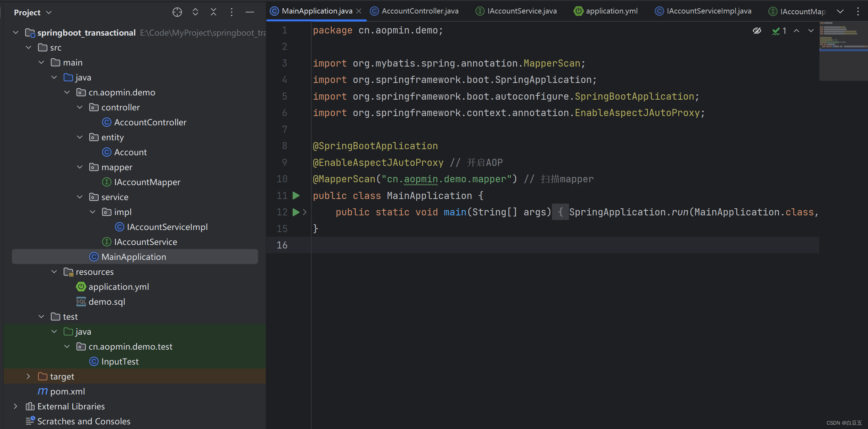Click the inspections checkmark widget
868x429 pixels.
tap(779, 31)
